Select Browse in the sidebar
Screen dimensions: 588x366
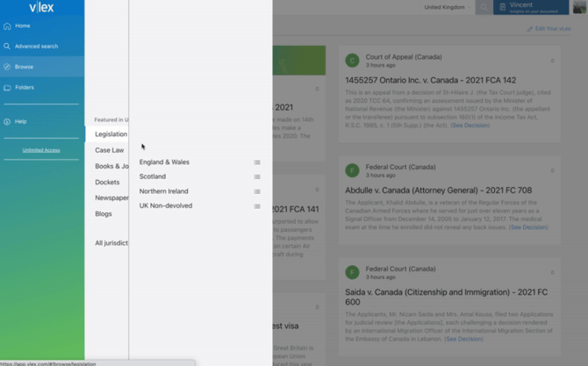coord(42,67)
